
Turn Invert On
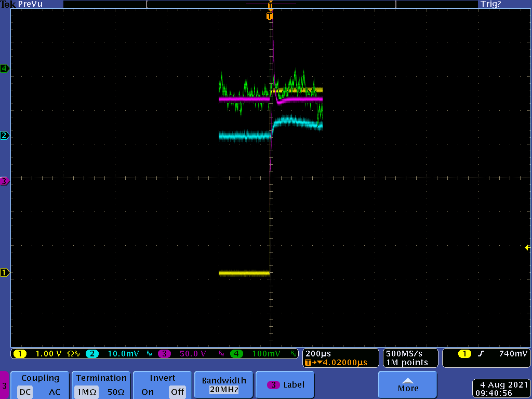(x=148, y=392)
